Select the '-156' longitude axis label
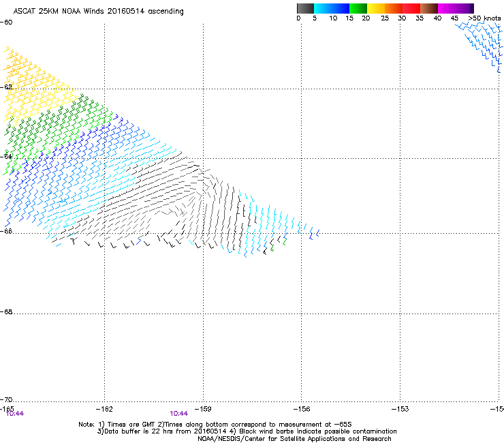Screen dimensions: 504x443 click(x=302, y=409)
